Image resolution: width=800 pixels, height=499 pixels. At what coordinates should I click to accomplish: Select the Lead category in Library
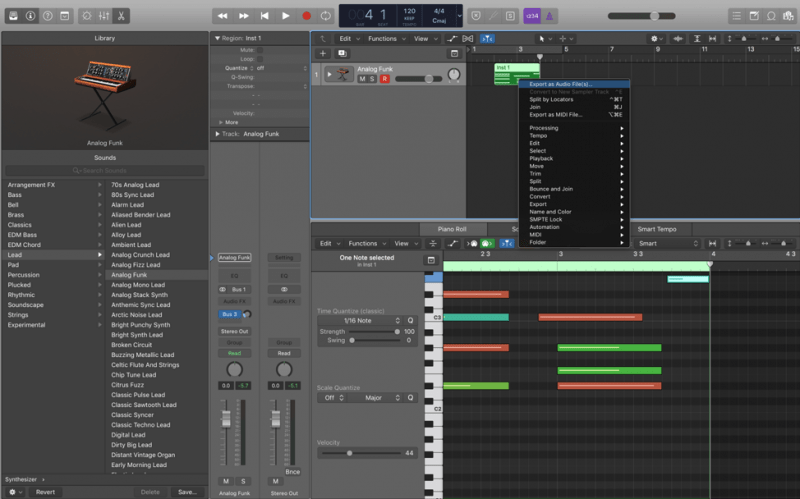53,255
